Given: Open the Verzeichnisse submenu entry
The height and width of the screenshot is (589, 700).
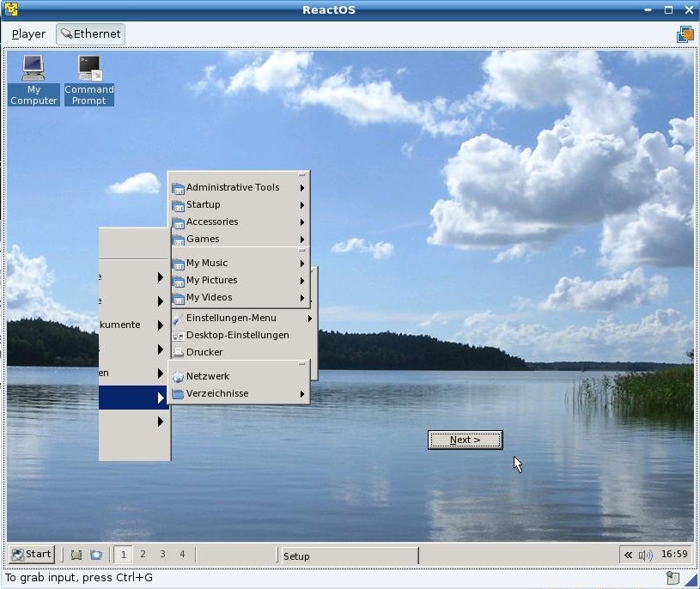Looking at the screenshot, I should coord(239,393).
